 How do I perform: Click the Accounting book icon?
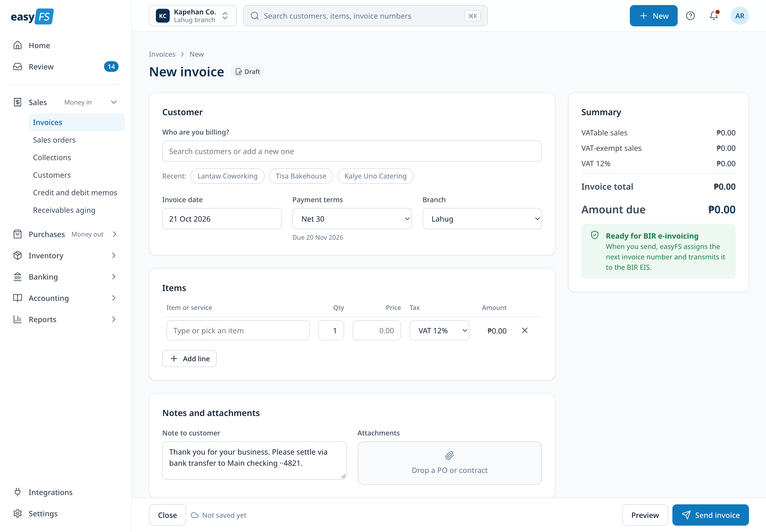[18, 298]
